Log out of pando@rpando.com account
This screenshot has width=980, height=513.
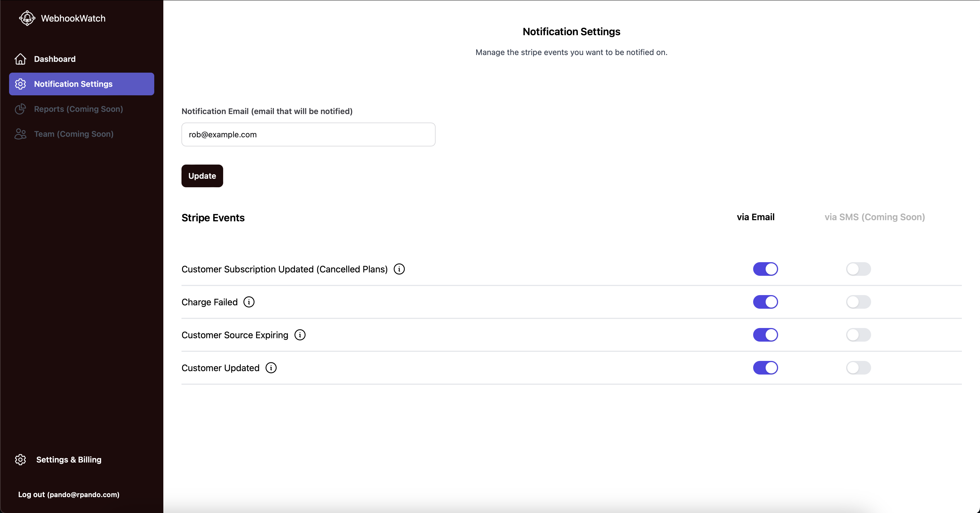pos(69,494)
